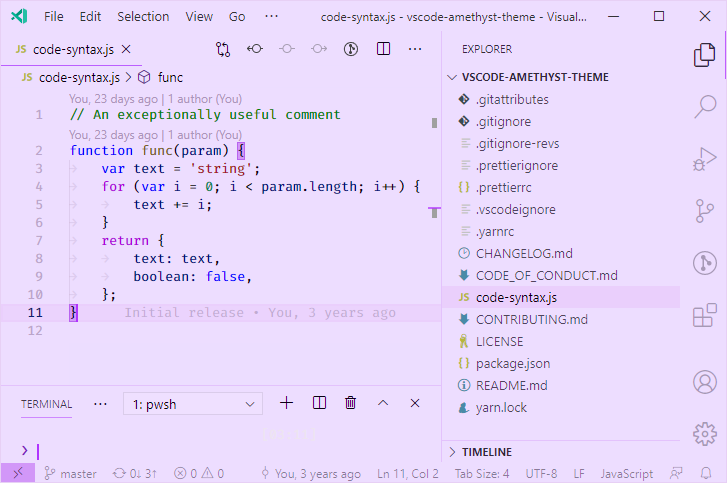Select the TERMINAL panel tab
Screen dimensions: 727x483
(46, 404)
